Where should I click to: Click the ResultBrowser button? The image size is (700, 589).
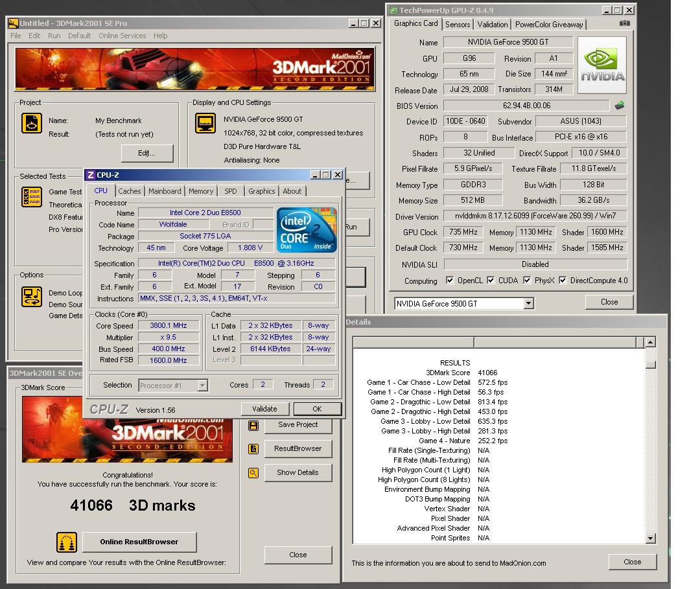pos(298,448)
